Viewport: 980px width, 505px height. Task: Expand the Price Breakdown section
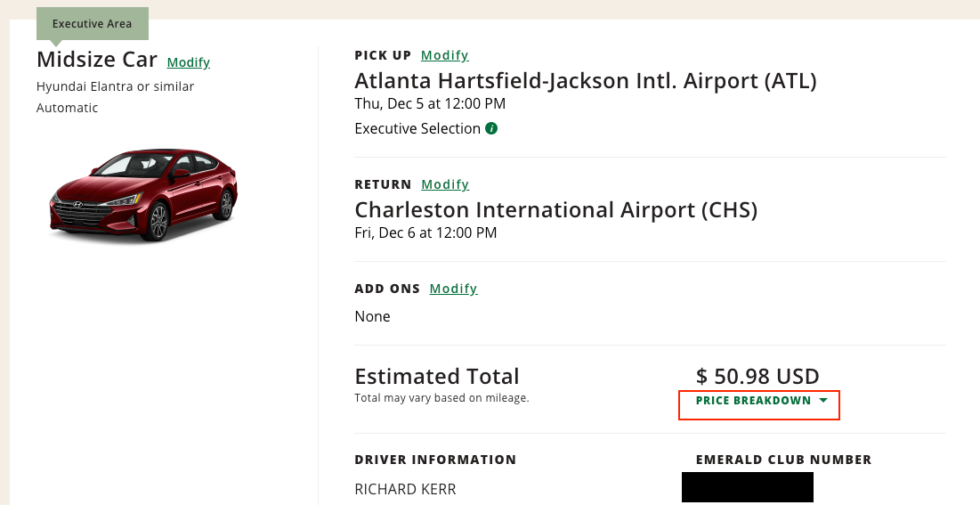(x=753, y=401)
